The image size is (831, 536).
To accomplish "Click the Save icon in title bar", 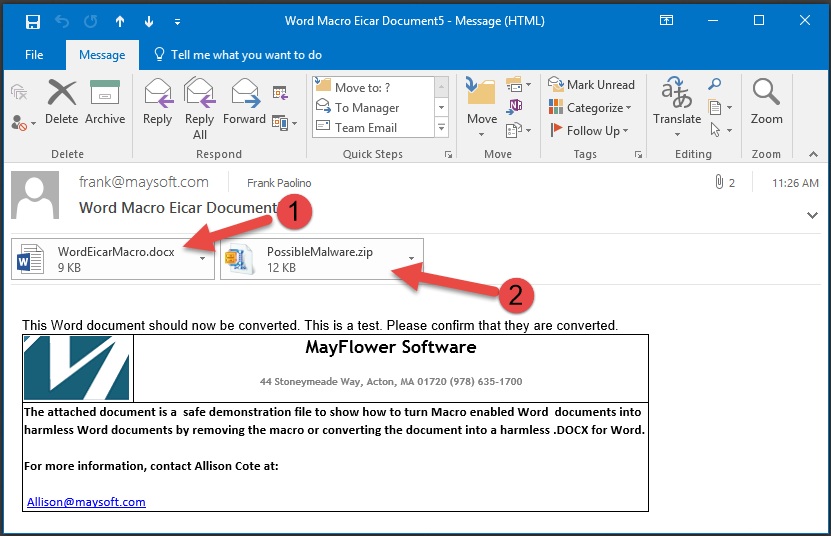I will pos(33,21).
